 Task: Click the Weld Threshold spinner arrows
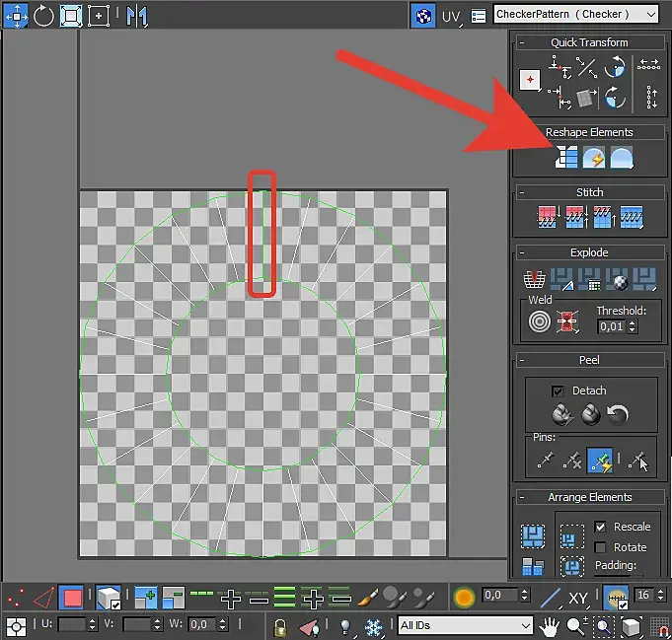[x=633, y=326]
